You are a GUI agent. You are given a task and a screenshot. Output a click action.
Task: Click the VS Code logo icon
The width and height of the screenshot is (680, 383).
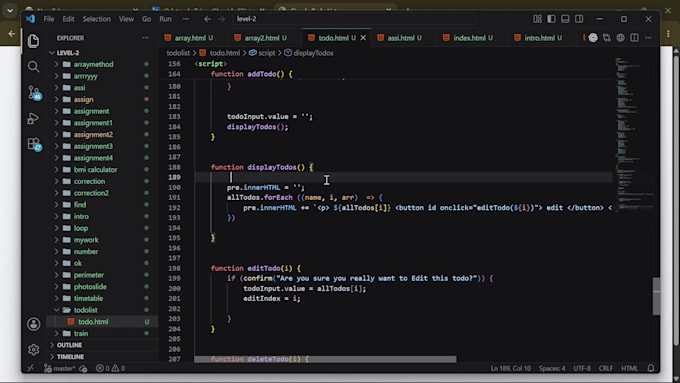tap(30, 19)
